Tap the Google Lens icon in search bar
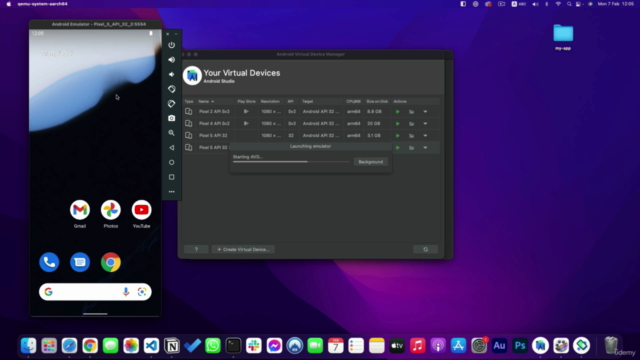The width and height of the screenshot is (640, 360). [x=142, y=292]
